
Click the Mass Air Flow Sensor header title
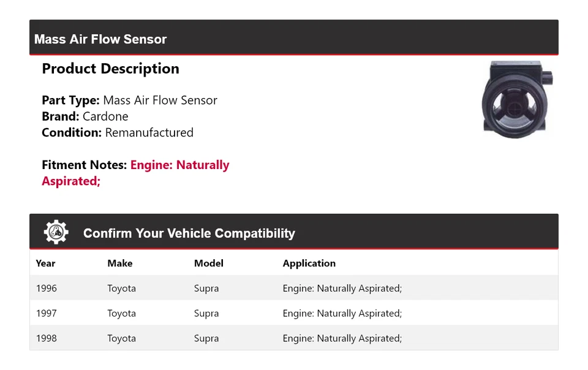100,39
